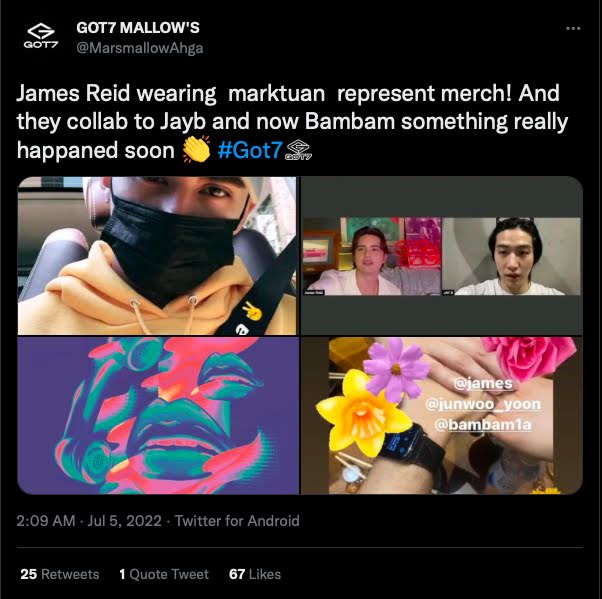Click the peace hand emoji on seatbelt
This screenshot has width=602, height=599.
coord(253,310)
